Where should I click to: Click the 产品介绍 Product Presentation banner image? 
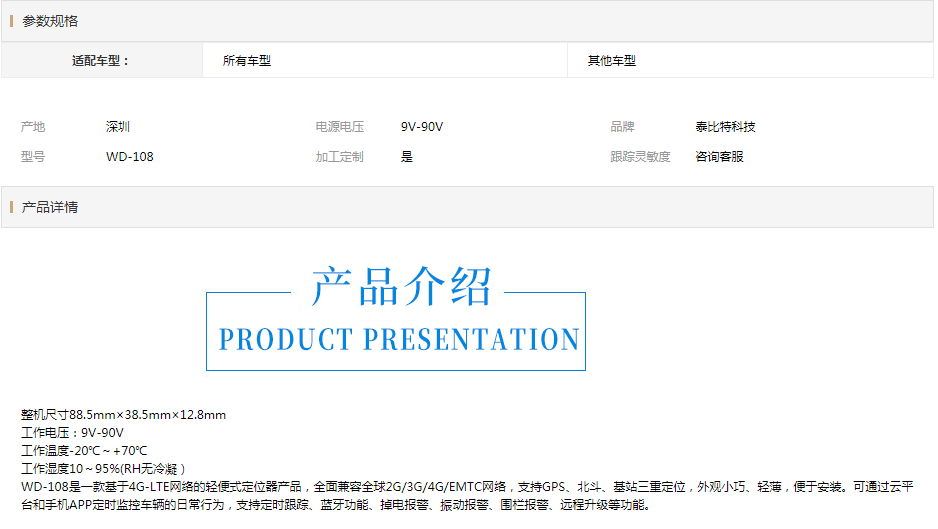click(x=396, y=318)
